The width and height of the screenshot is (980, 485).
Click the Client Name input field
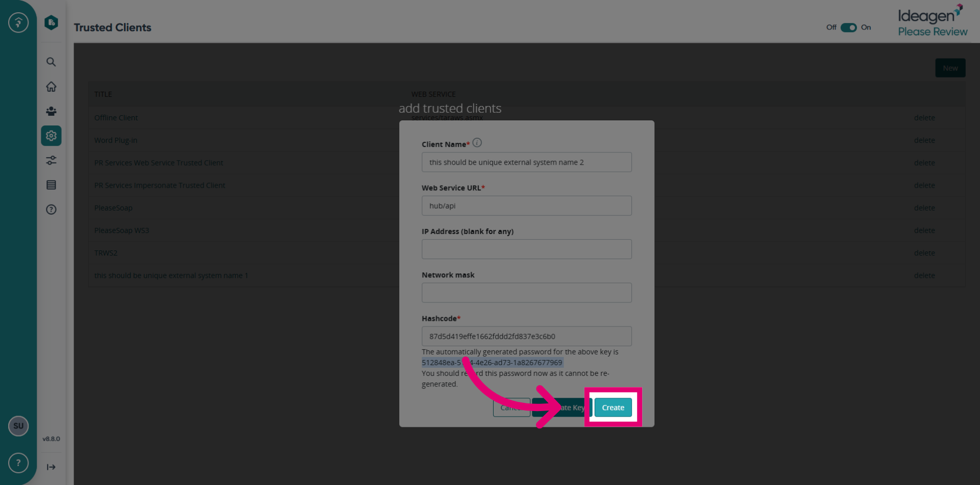pos(527,162)
